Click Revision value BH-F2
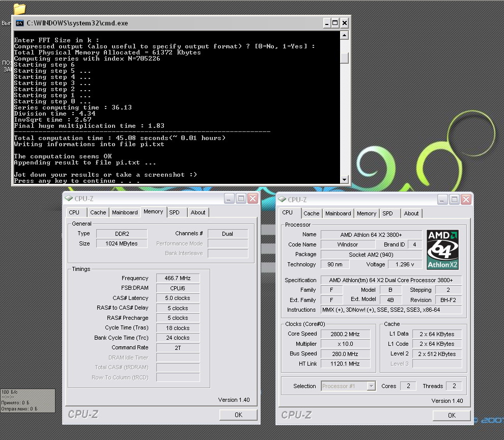This screenshot has width=504, height=440. click(x=449, y=300)
